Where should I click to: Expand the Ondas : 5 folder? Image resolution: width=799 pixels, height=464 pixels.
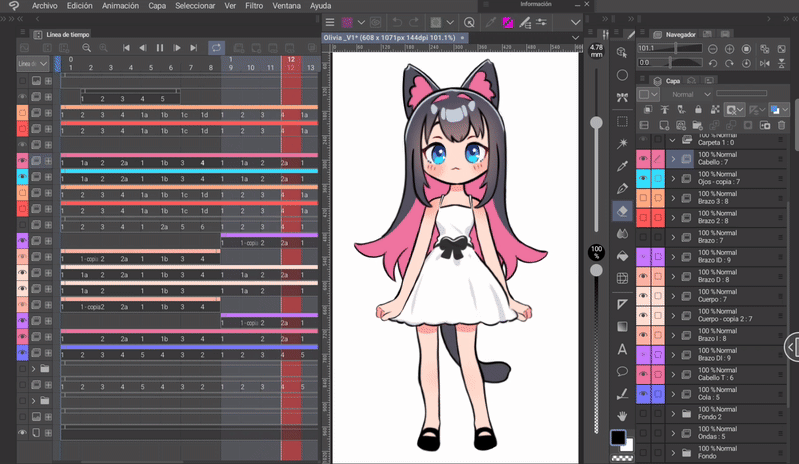[x=673, y=433]
